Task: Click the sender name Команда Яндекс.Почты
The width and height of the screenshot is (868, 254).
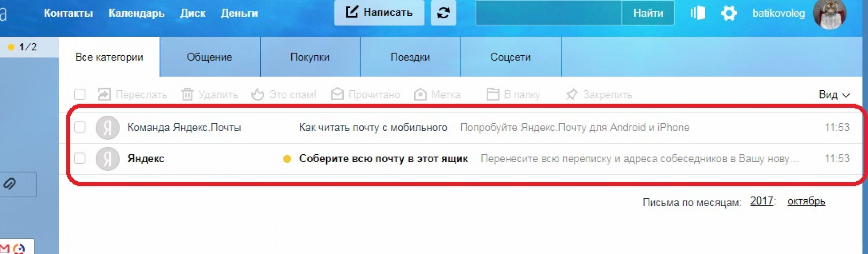Action: pos(184,127)
